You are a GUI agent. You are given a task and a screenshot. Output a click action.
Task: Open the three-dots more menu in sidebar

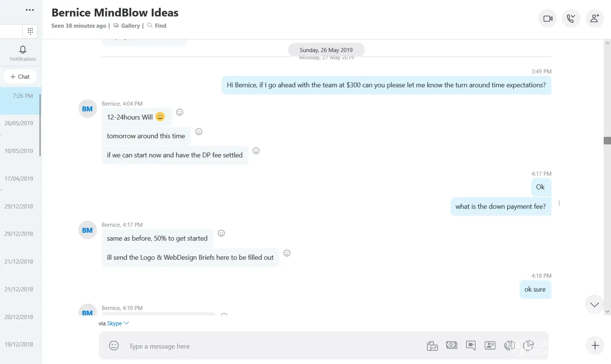[x=30, y=10]
